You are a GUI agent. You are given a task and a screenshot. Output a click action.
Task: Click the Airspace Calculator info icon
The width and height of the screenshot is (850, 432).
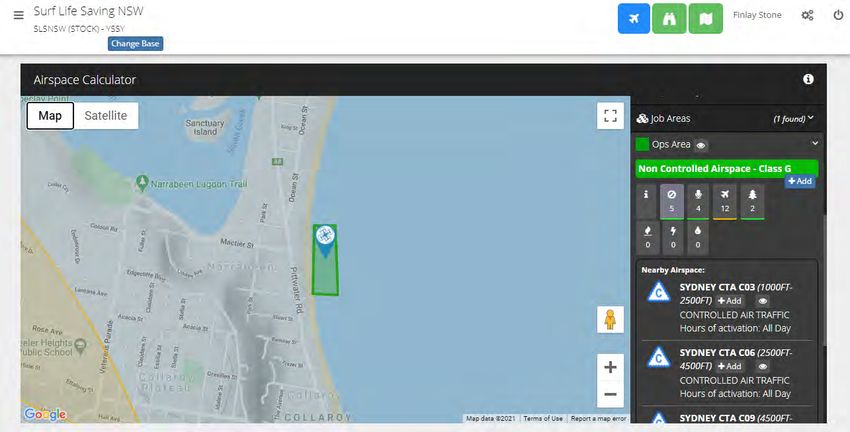click(808, 79)
